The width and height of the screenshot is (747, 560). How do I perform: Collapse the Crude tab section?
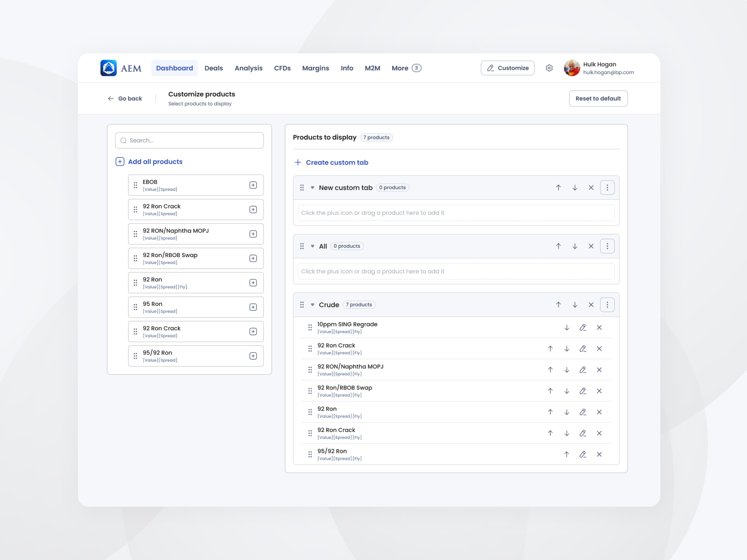click(x=312, y=305)
